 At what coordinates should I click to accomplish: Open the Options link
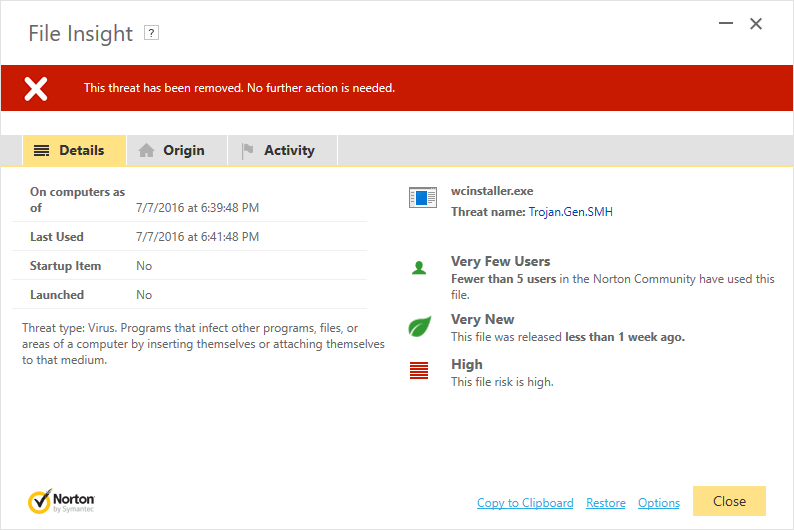[x=659, y=503]
